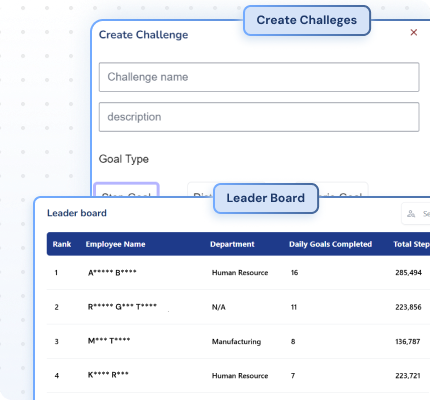Click the 285,494 total steps value
This screenshot has height=400, width=430.
408,273
